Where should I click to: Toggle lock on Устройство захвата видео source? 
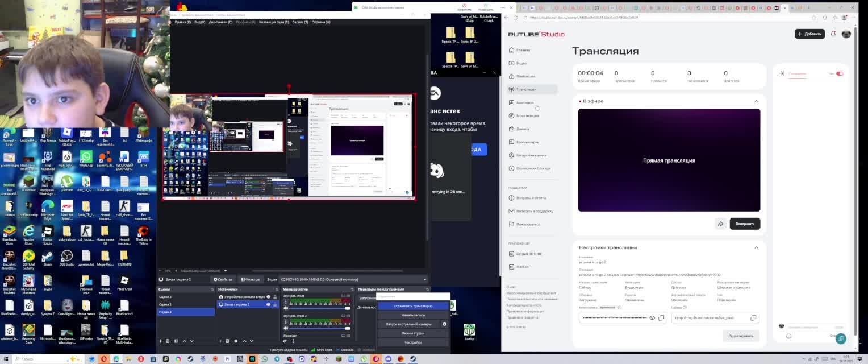(275, 297)
